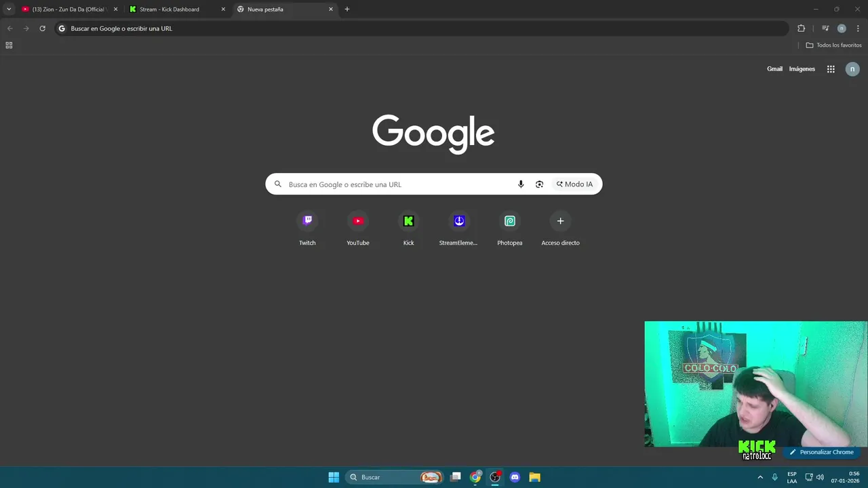Screen dimensions: 868x488
Task: Click the microphone tray icon
Action: click(x=774, y=477)
